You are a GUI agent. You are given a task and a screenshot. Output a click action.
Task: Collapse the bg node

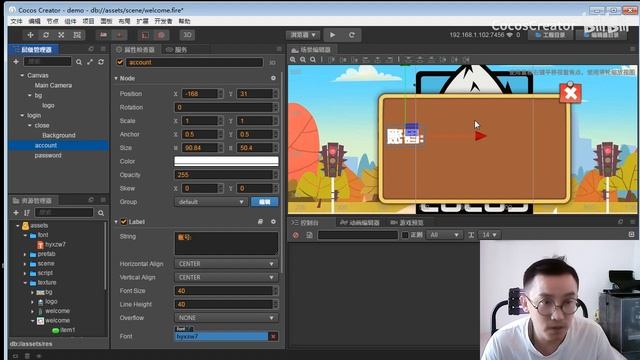click(x=29, y=96)
